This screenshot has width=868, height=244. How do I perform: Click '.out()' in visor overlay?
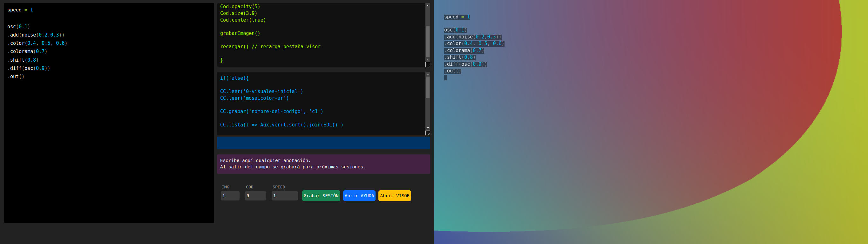point(452,71)
